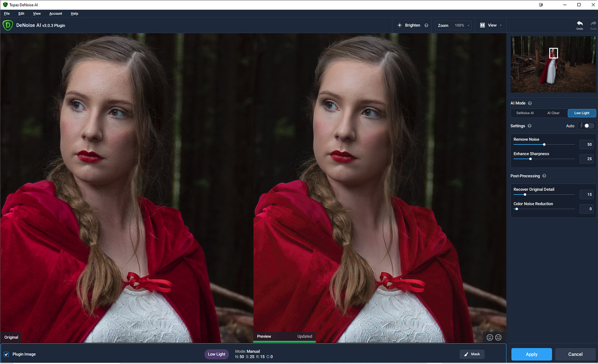598x364 pixels.
Task: Open the Account menu
Action: (x=56, y=13)
